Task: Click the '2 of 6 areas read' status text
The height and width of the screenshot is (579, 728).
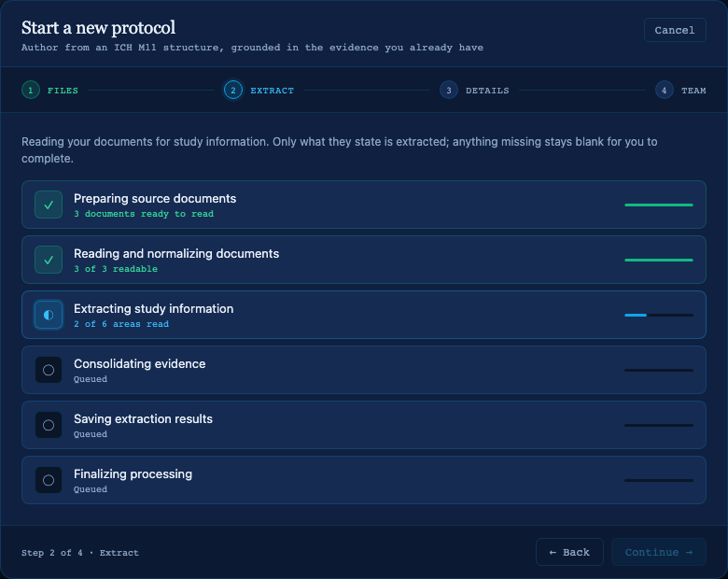Action: click(x=121, y=324)
